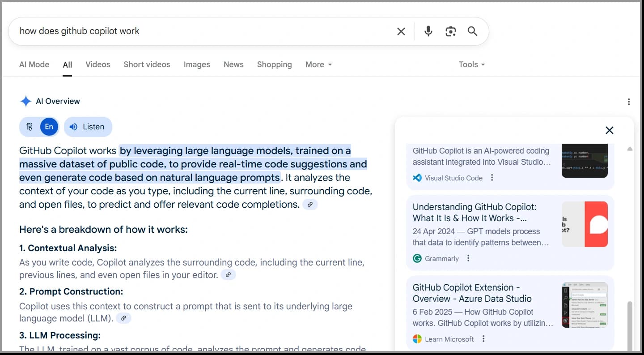Submit search with magnifying glass icon
This screenshot has width=644, height=355.
coord(472,31)
